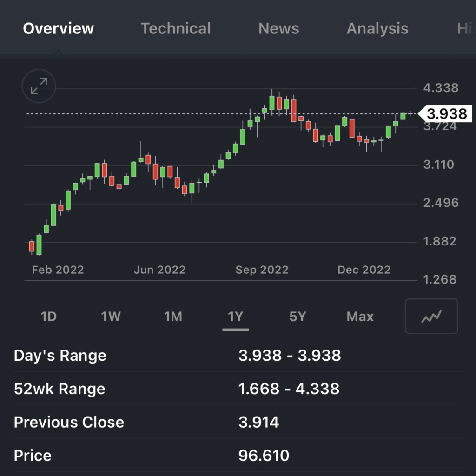476x476 pixels.
Task: Show the Max time range
Action: [x=360, y=317]
